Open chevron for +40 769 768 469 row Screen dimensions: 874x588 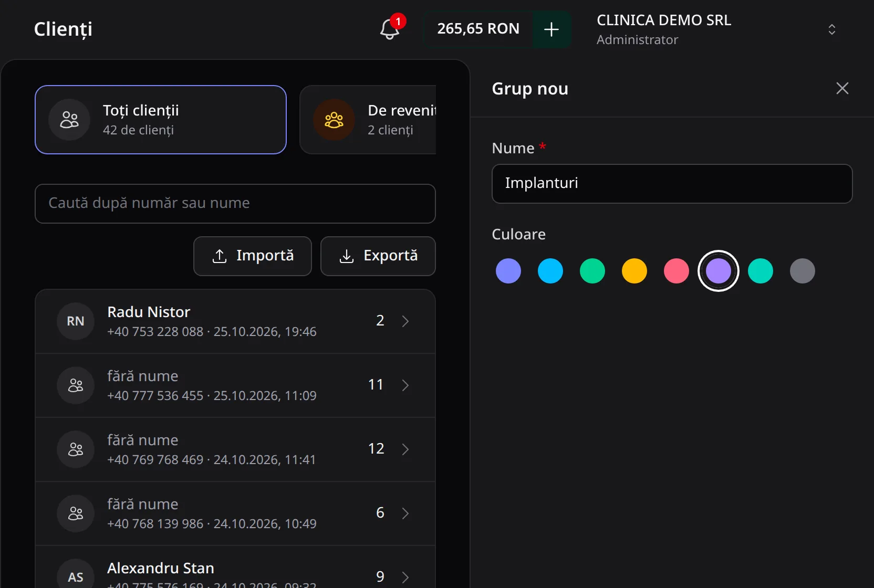click(405, 449)
